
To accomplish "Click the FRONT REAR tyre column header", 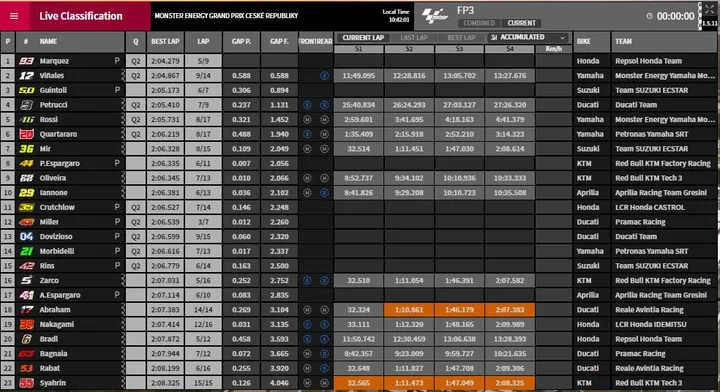I will point(315,42).
